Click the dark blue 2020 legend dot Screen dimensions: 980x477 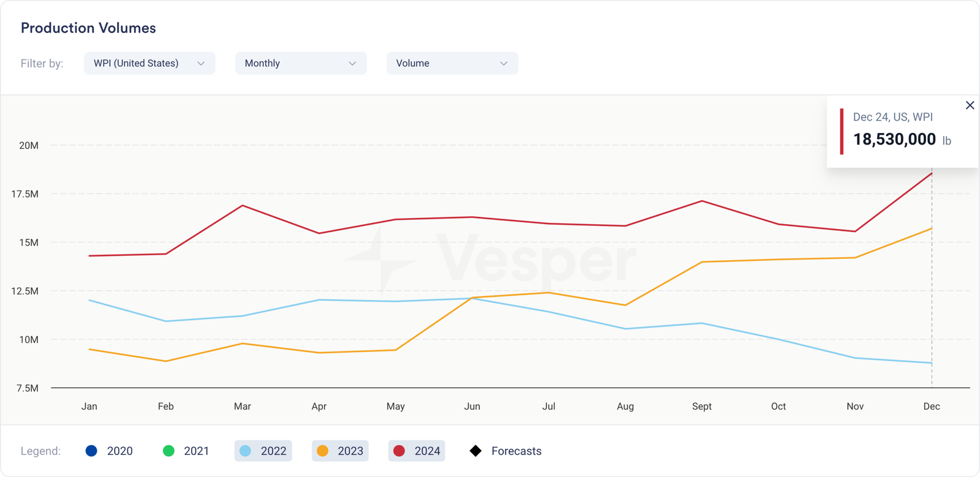(91, 451)
